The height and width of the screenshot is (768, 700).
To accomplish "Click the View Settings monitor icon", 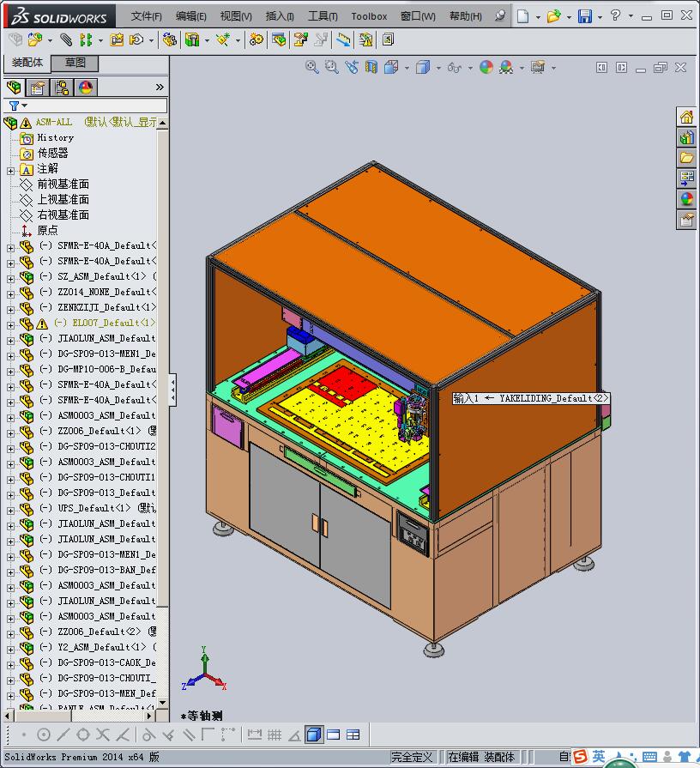I will tap(538, 67).
